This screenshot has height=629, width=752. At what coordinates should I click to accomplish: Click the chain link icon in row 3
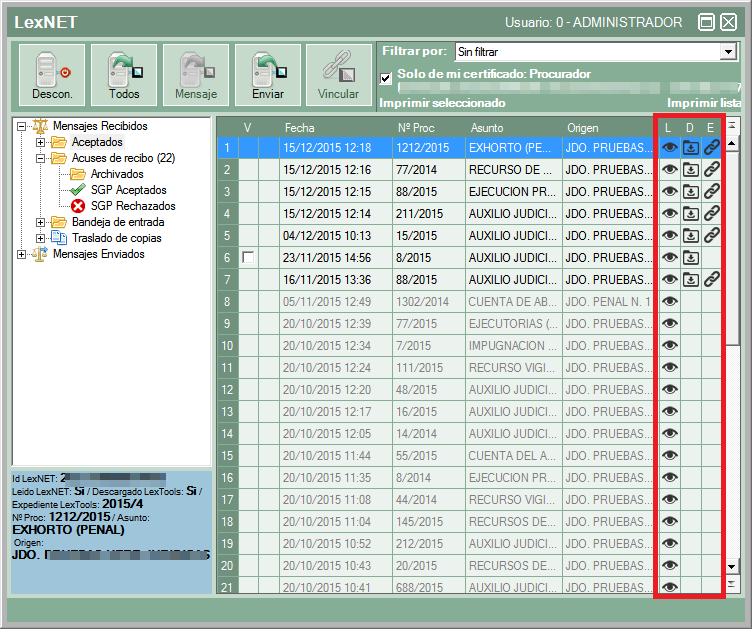711,191
